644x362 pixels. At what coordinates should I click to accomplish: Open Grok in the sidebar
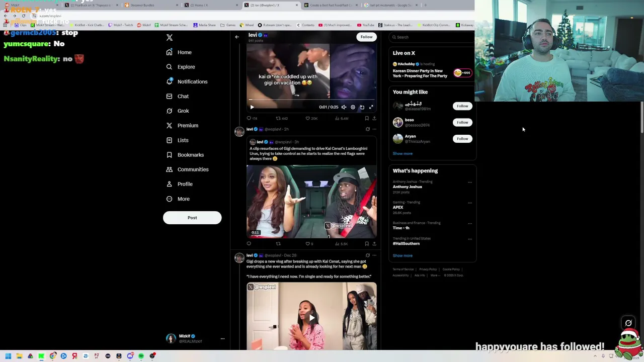(177, 111)
